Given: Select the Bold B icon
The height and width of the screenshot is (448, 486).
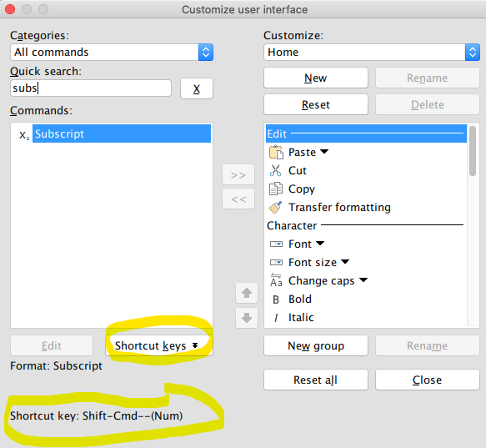Looking at the screenshot, I should tap(276, 300).
